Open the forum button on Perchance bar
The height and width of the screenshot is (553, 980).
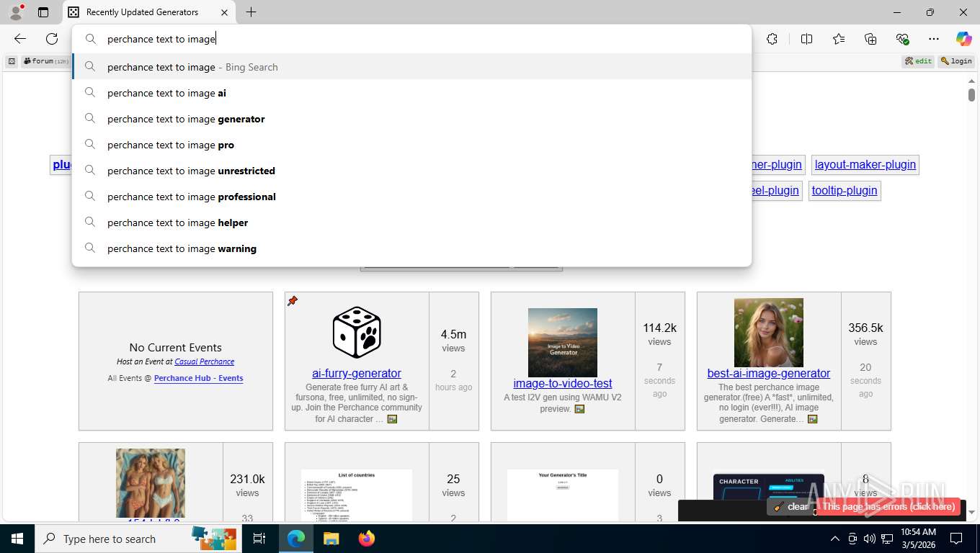(x=45, y=61)
